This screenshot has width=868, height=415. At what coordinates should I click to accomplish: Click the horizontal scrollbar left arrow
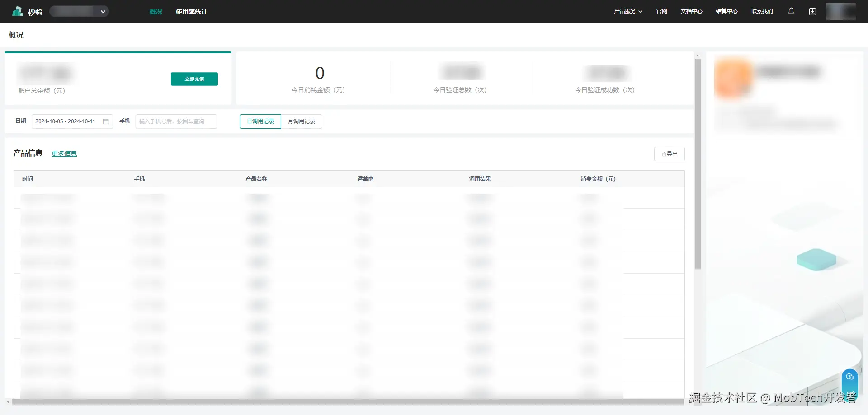(8, 401)
